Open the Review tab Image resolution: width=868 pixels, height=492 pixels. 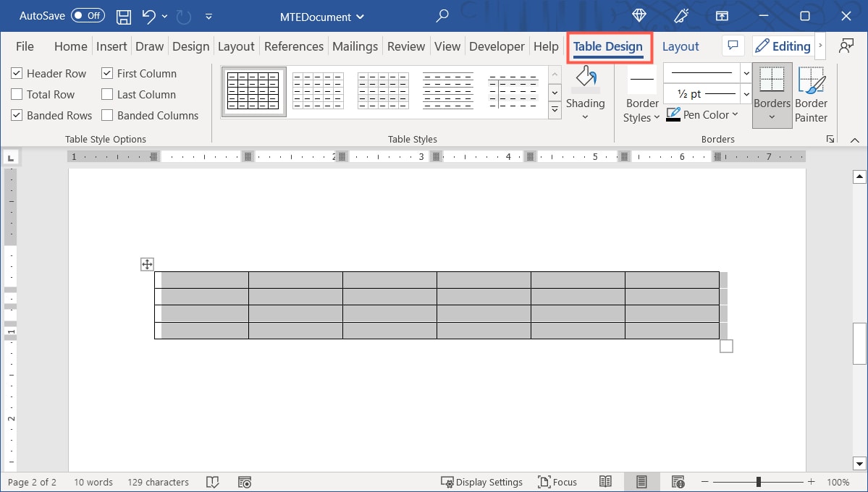pyautogui.click(x=405, y=46)
